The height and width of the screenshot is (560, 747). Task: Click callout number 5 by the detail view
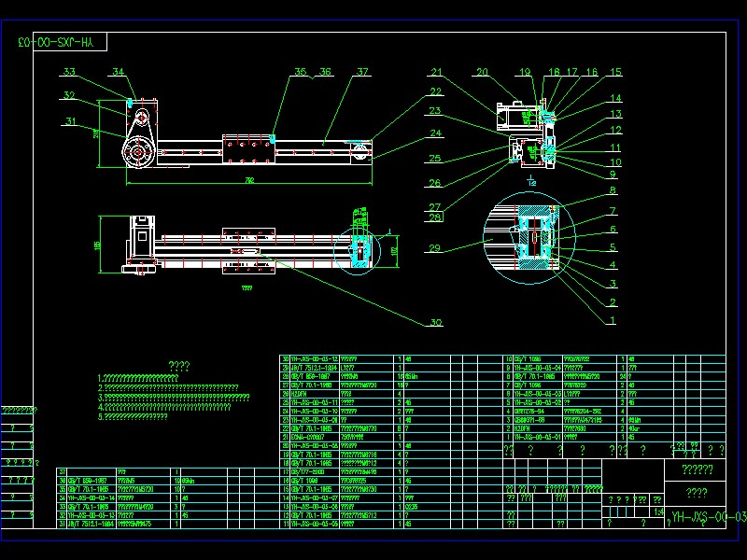[613, 246]
